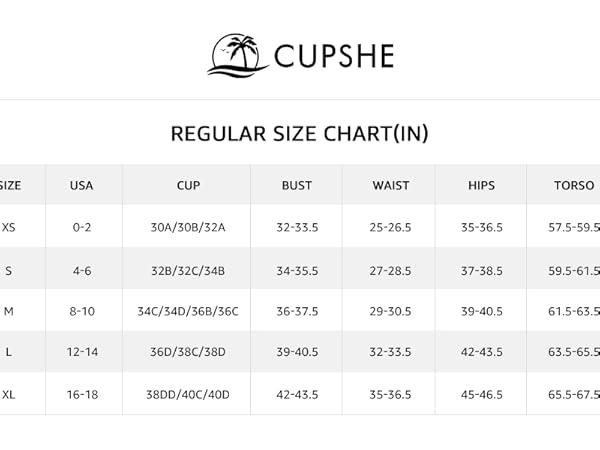
Task: Select the HIPS column header
Action: pos(481,186)
